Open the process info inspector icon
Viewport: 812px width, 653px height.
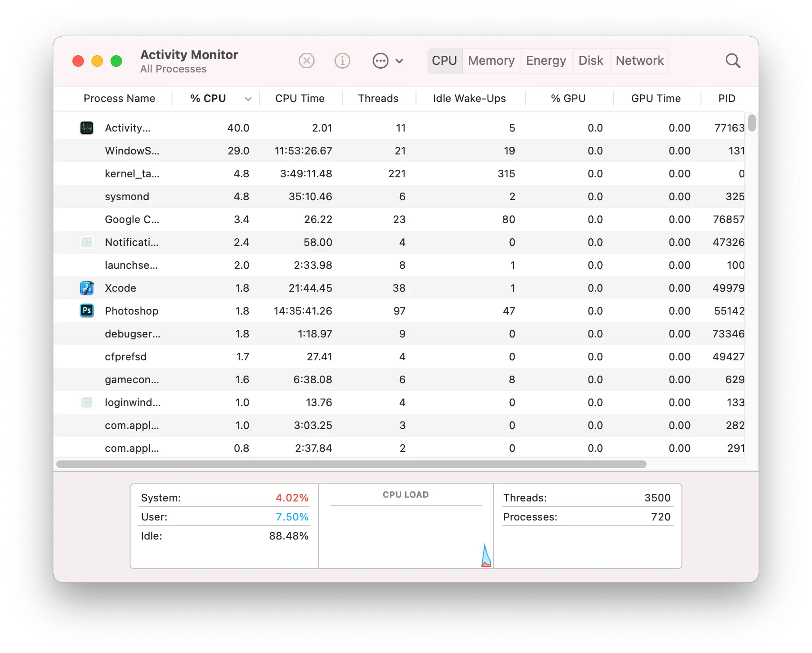pos(342,61)
